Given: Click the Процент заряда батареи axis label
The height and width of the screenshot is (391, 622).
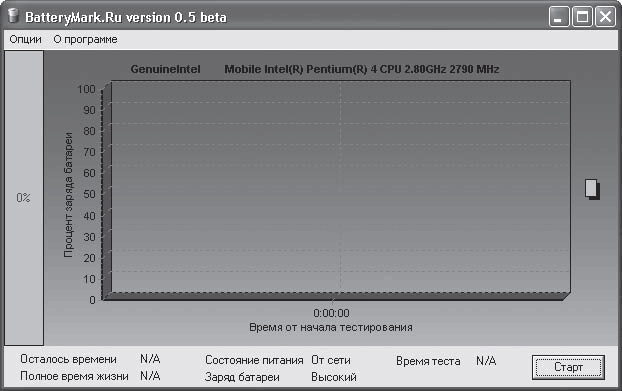Looking at the screenshot, I should click(68, 195).
